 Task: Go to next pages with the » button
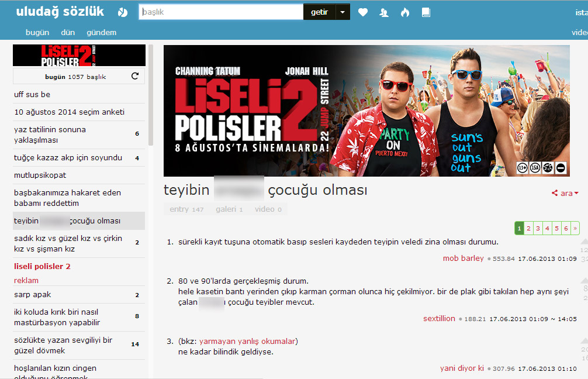click(576, 229)
